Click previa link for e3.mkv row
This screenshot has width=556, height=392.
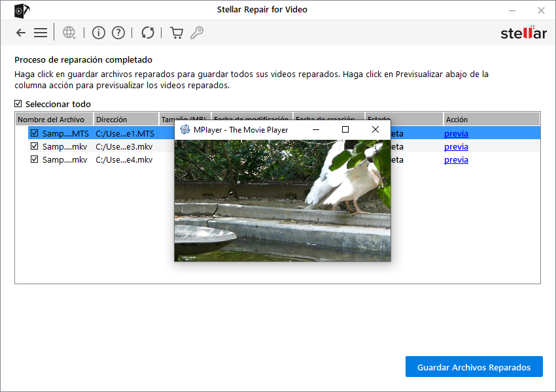click(456, 146)
